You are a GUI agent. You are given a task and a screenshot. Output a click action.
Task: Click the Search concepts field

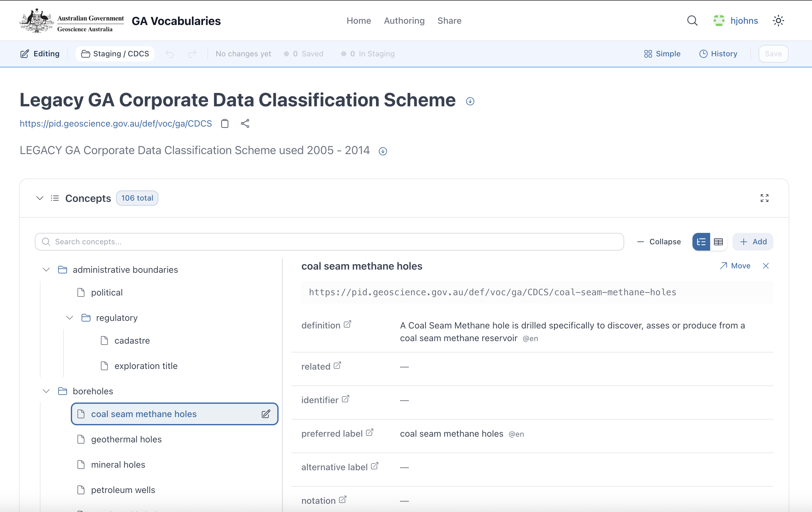[x=329, y=242]
